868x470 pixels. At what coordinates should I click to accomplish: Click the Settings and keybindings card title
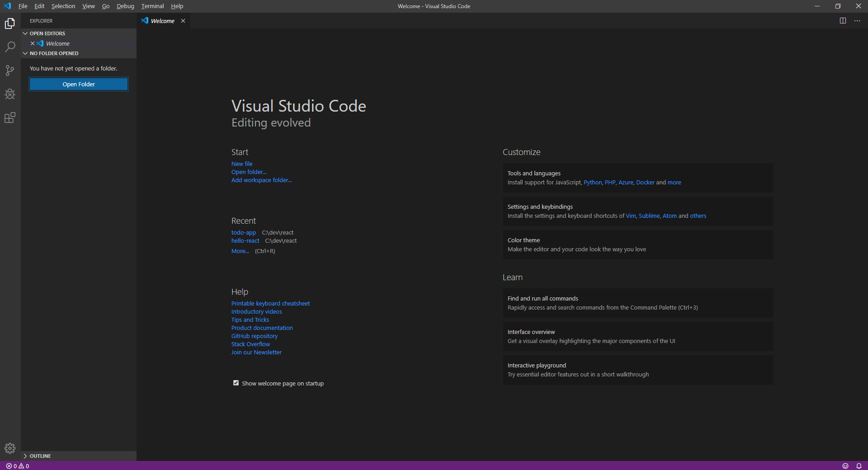(x=540, y=207)
